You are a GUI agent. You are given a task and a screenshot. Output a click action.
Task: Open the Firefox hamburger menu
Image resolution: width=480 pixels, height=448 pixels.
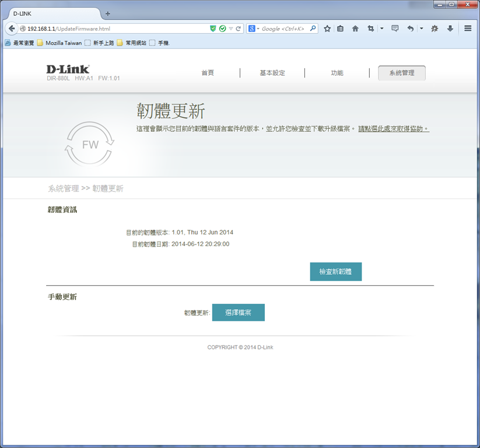tap(468, 29)
